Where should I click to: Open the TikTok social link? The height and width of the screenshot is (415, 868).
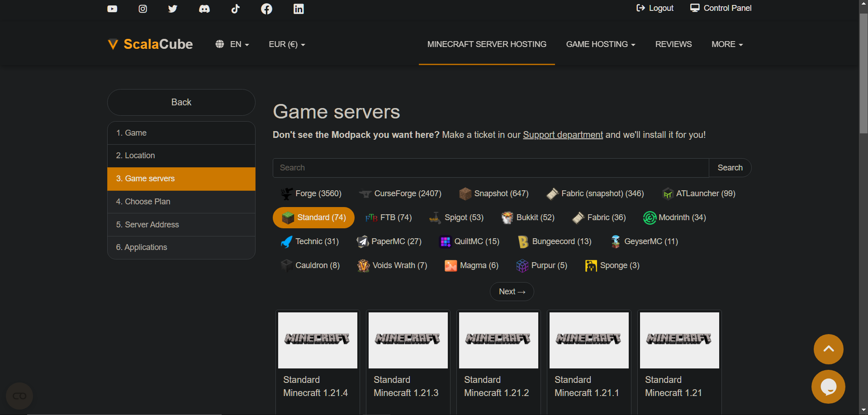tap(235, 9)
